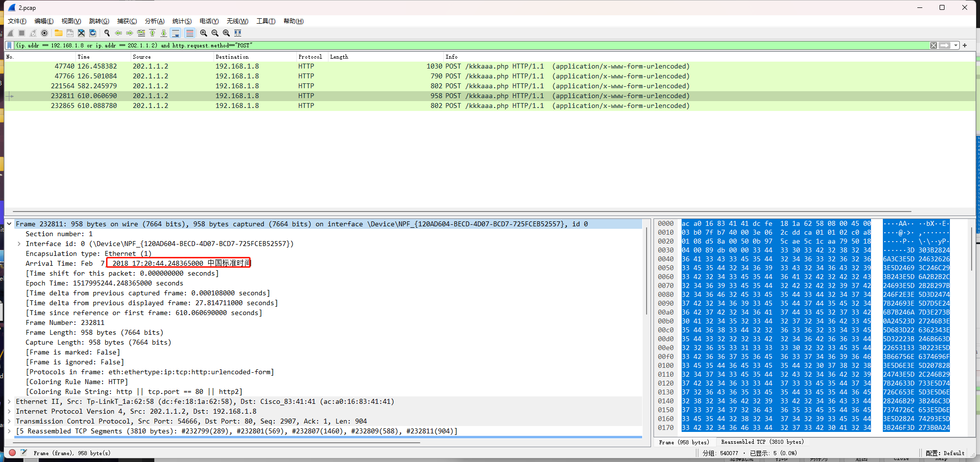This screenshot has width=980, height=462.
Task: Sort by the Destination column header
Action: pyautogui.click(x=254, y=57)
